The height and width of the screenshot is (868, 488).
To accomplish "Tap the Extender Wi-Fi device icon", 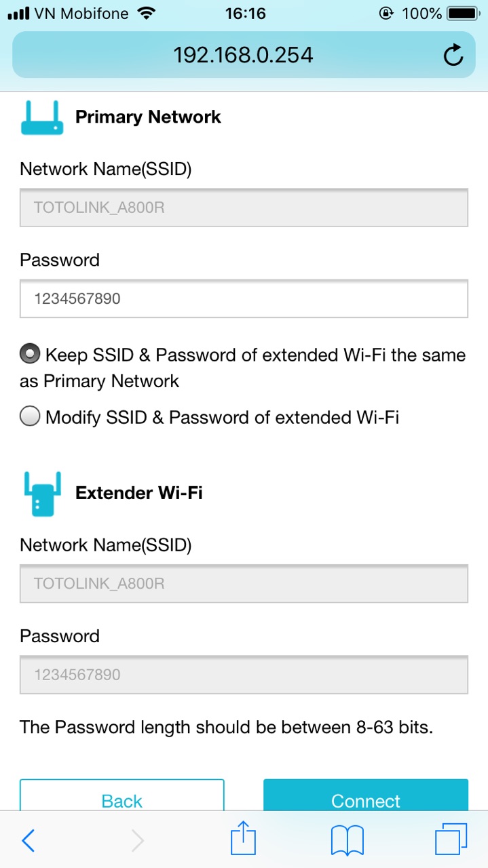I will pyautogui.click(x=42, y=494).
